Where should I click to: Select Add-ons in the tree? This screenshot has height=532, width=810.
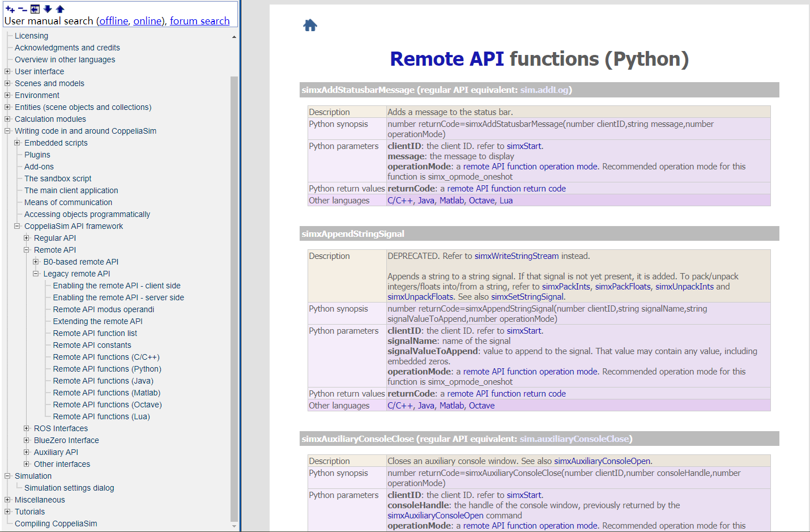click(x=39, y=167)
